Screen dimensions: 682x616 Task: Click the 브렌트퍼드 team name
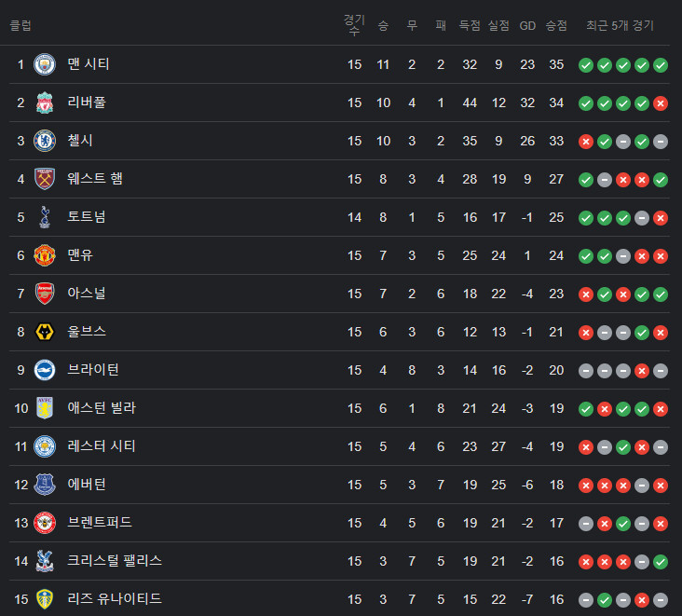(100, 522)
